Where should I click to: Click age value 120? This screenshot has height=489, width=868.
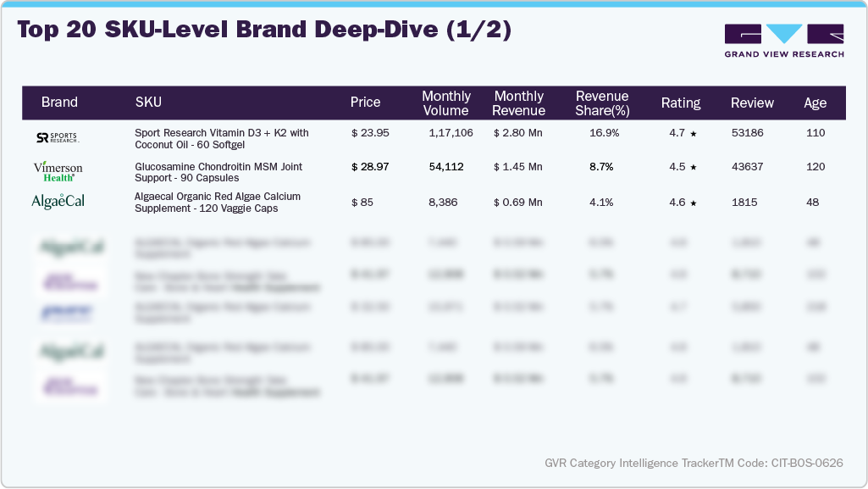point(816,167)
